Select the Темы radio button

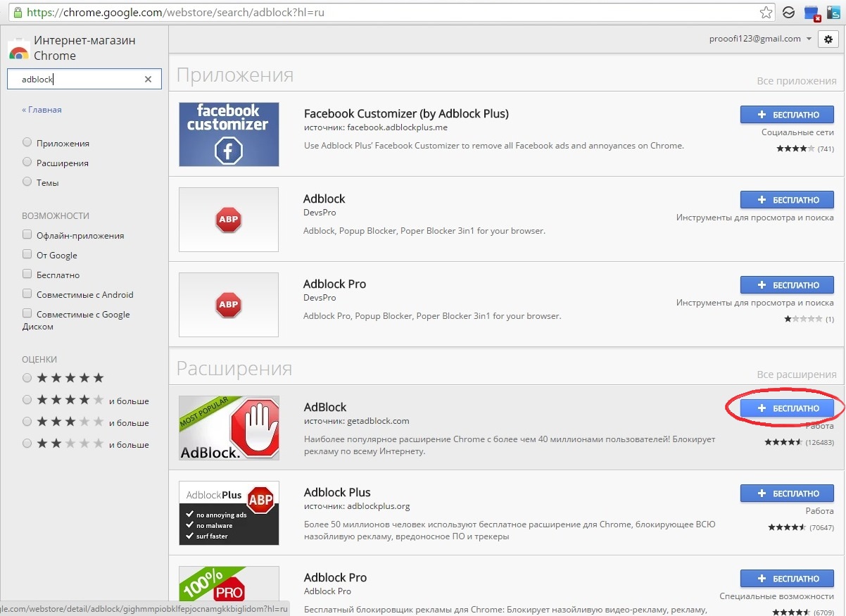[x=27, y=182]
